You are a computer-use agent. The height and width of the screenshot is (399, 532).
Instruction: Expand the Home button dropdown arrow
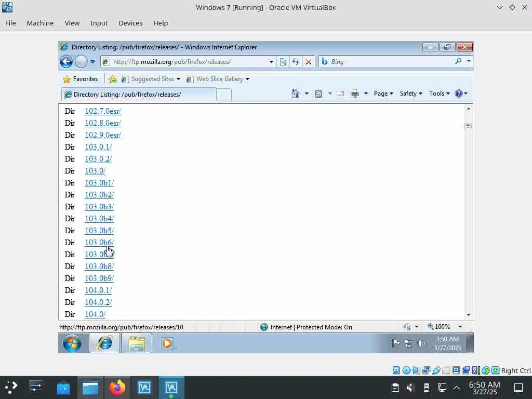(307, 94)
